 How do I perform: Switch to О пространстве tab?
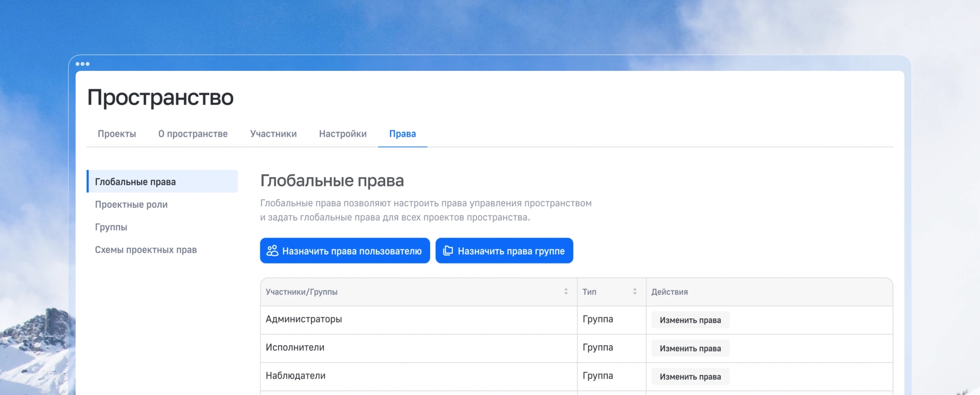[x=193, y=134]
